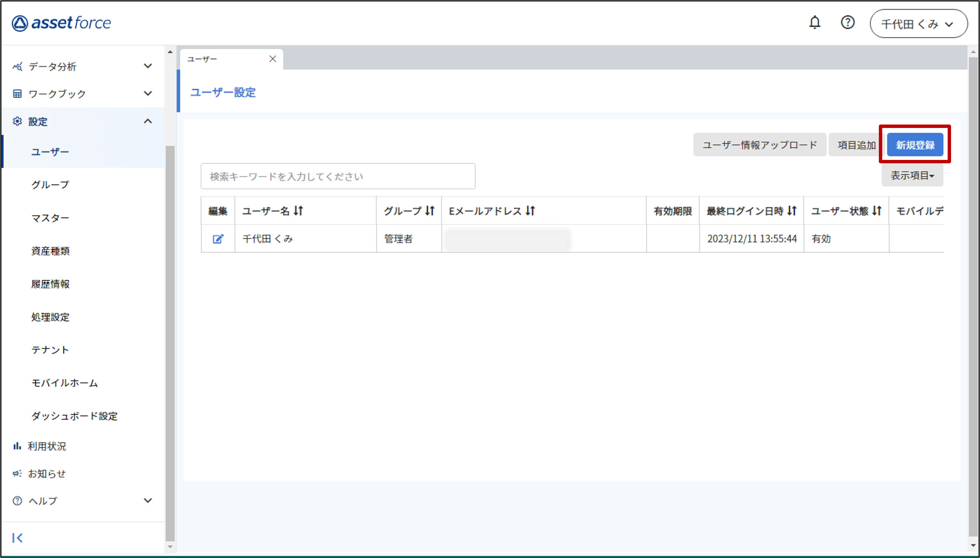
Task: Select the データ分析 chart icon
Action: point(17,66)
